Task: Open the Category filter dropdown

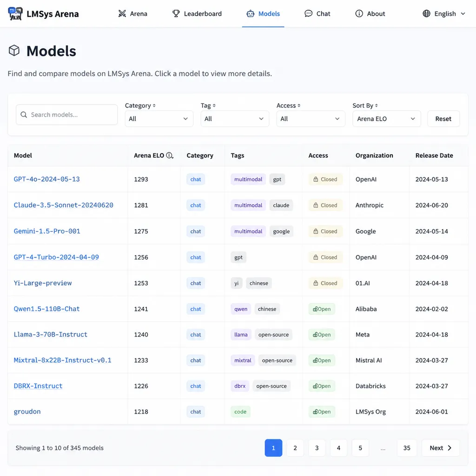Action: coord(159,119)
